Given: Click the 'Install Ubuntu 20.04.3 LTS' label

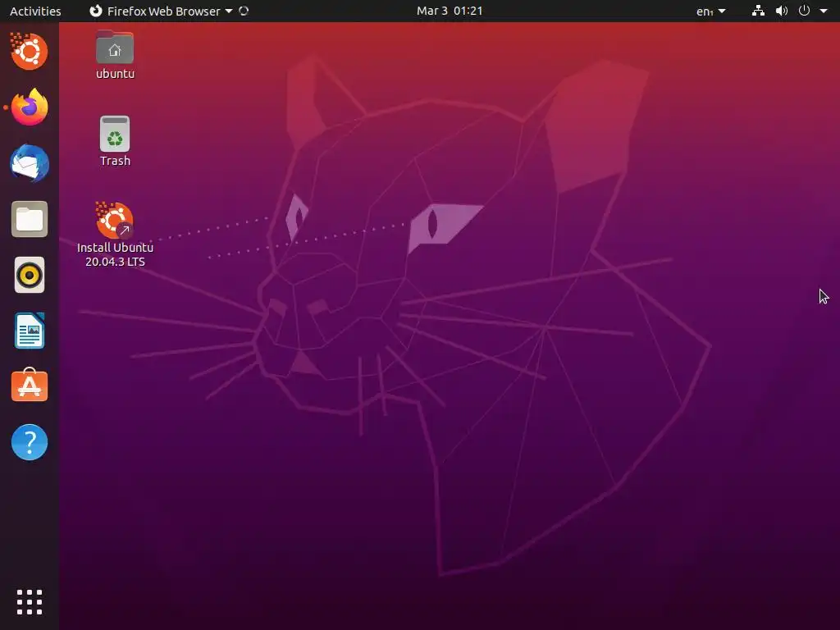Looking at the screenshot, I should pyautogui.click(x=115, y=254).
